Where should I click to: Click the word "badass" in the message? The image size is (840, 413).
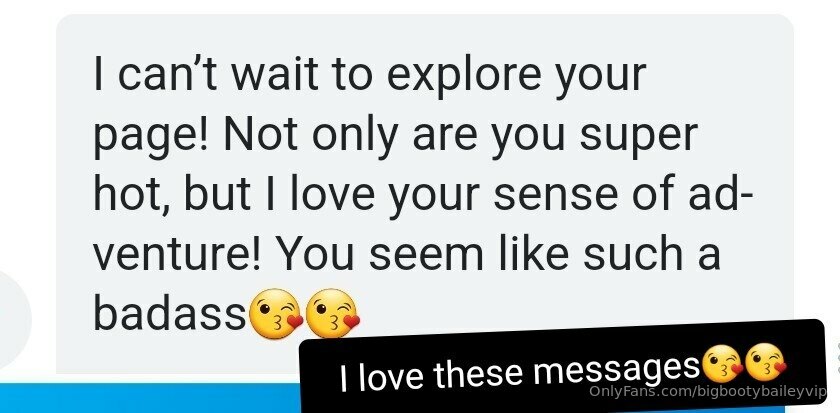click(x=170, y=313)
